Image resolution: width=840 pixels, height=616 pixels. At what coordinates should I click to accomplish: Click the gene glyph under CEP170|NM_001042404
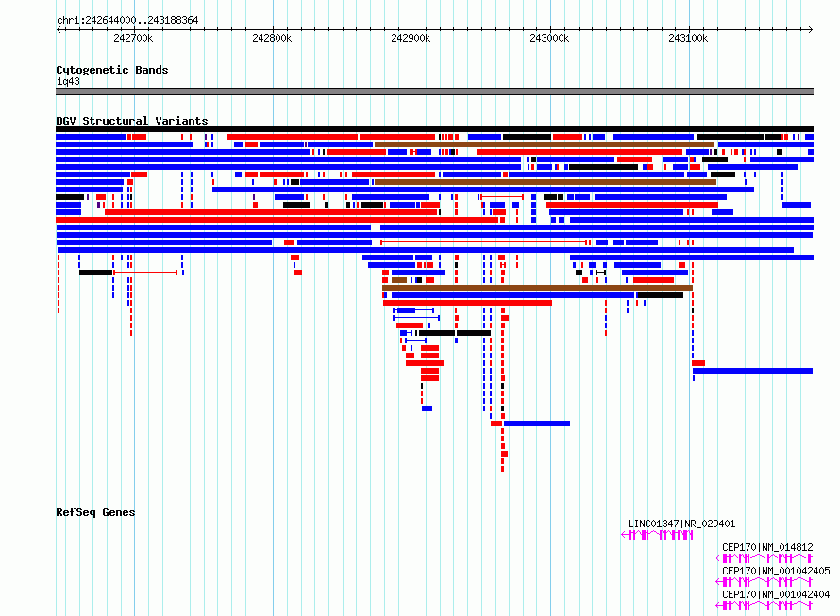click(764, 606)
